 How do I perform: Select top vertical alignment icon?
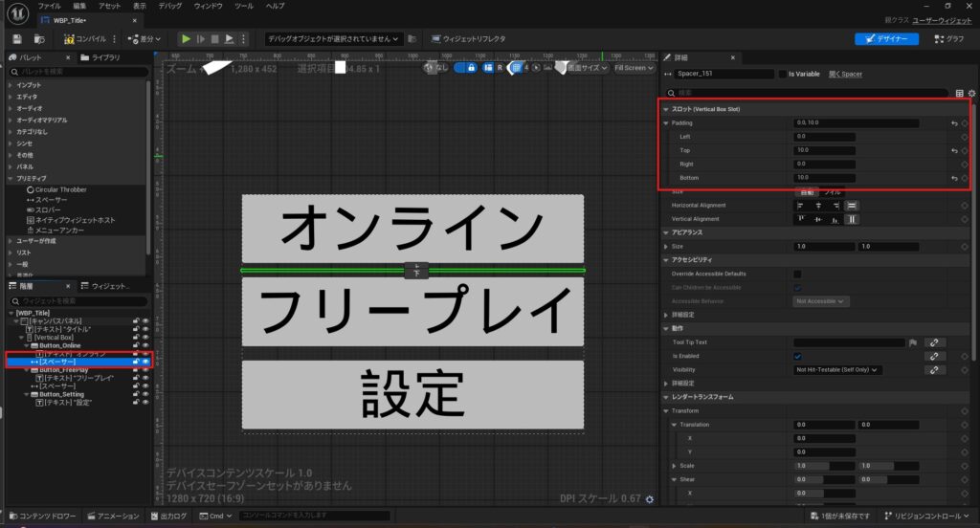(801, 219)
